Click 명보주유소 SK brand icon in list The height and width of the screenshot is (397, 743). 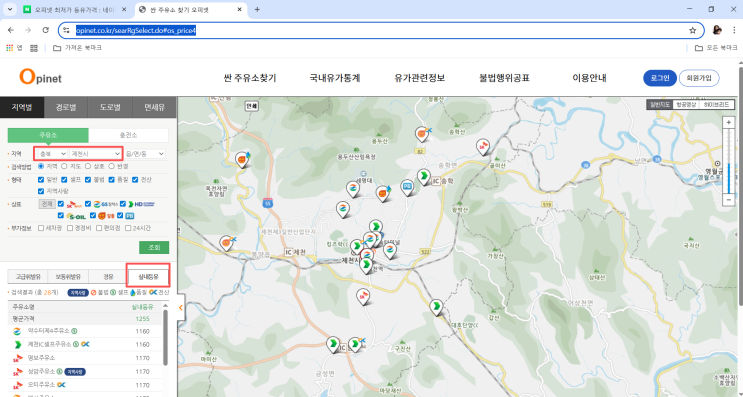point(18,358)
